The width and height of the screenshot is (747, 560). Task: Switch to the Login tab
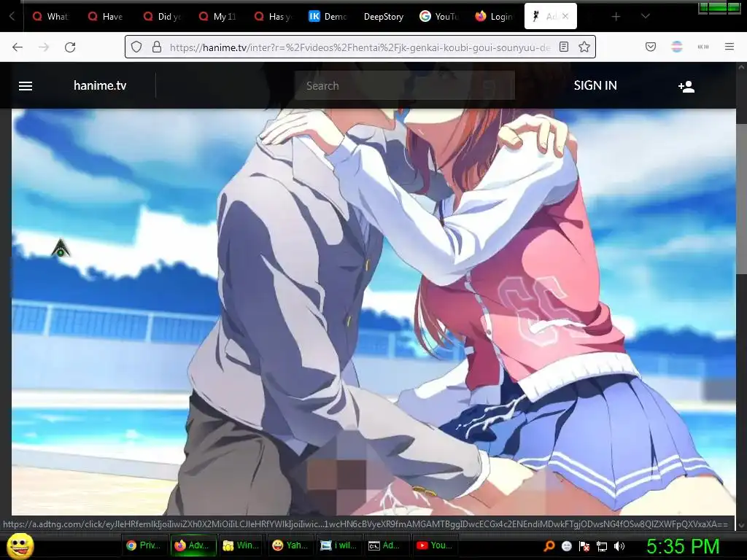pos(494,17)
